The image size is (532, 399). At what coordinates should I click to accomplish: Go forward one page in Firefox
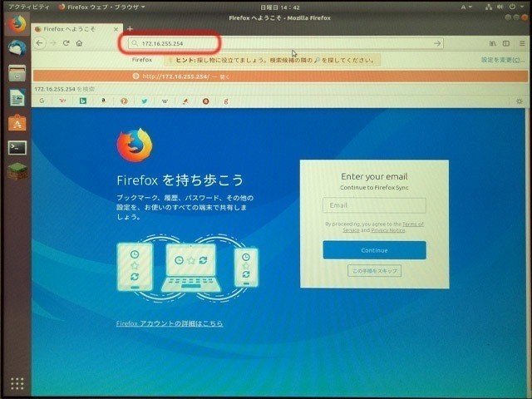pyautogui.click(x=53, y=43)
